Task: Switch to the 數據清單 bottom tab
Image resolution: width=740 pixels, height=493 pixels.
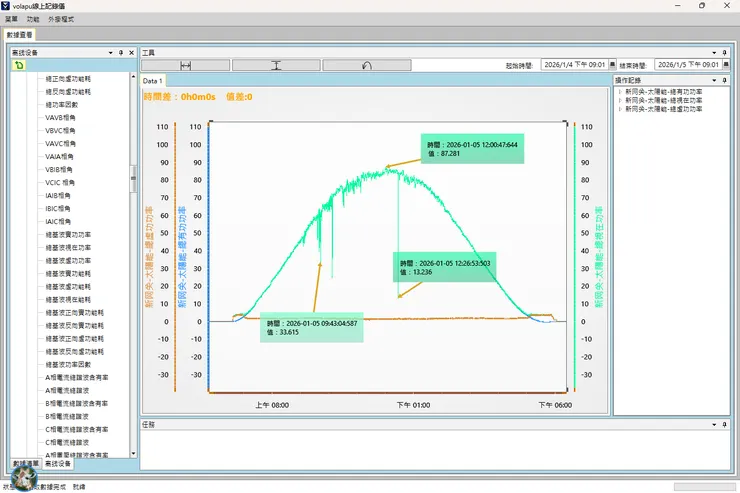Action: click(26, 464)
